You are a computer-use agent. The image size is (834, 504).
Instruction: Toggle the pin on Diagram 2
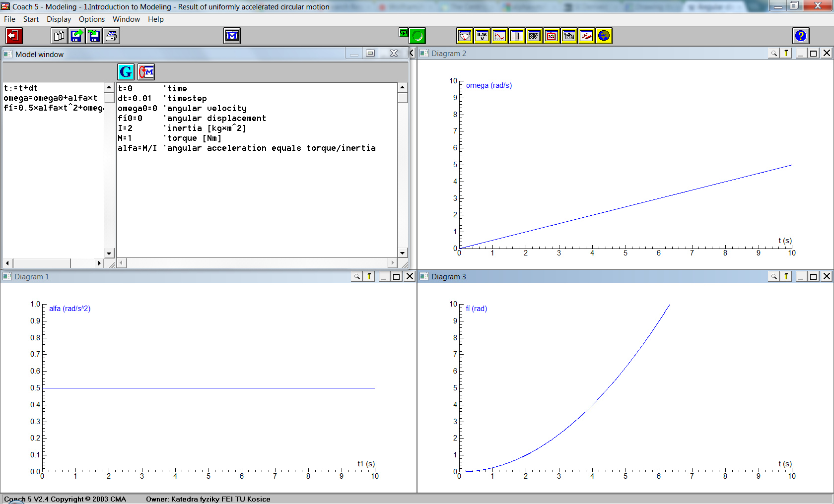[x=786, y=53]
